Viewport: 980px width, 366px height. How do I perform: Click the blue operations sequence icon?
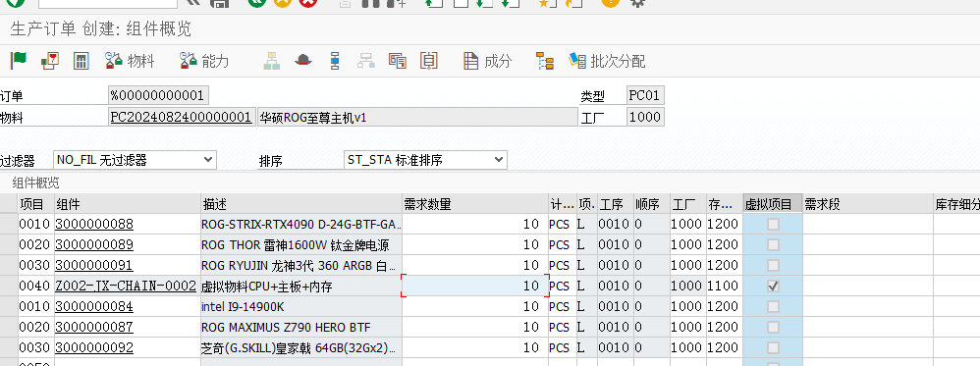(335, 61)
